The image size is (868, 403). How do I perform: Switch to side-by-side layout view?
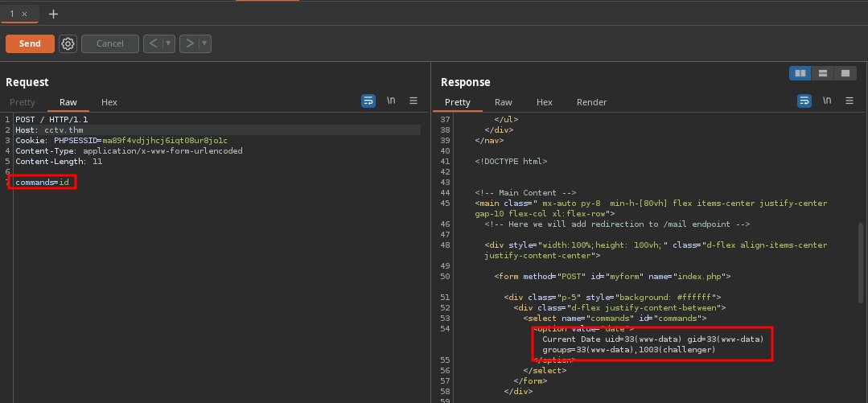pos(800,73)
